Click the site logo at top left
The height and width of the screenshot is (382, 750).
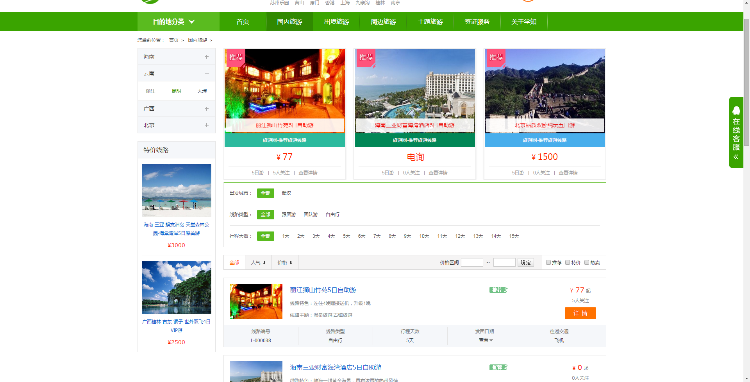pyautogui.click(x=151, y=1)
